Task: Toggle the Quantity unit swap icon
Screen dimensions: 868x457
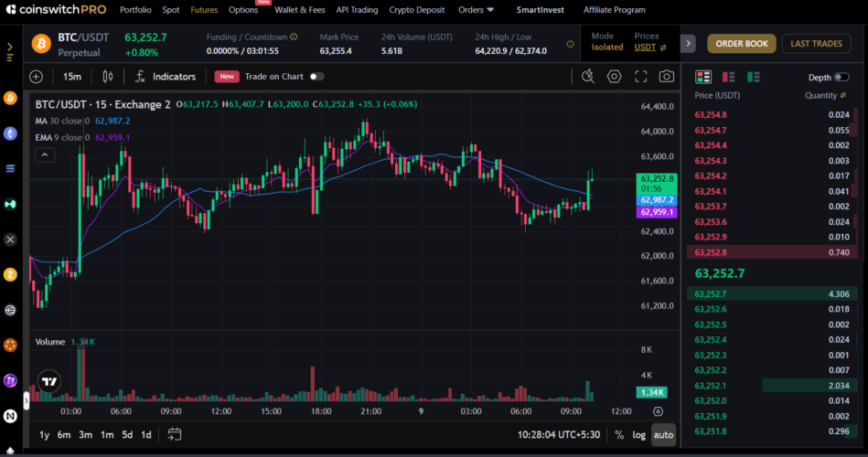Action: (843, 95)
